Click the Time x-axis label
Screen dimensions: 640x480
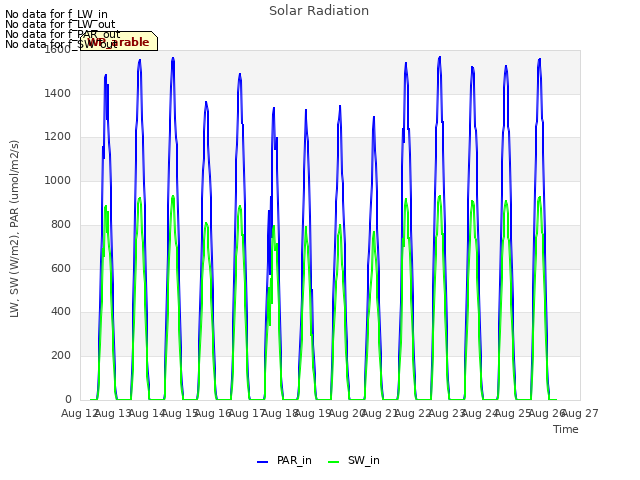tap(565, 429)
